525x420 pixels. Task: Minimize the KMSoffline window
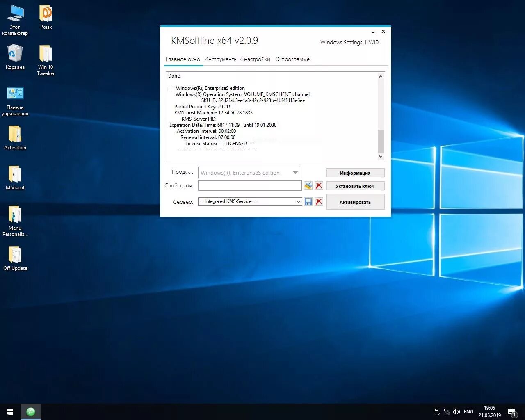pos(373,32)
